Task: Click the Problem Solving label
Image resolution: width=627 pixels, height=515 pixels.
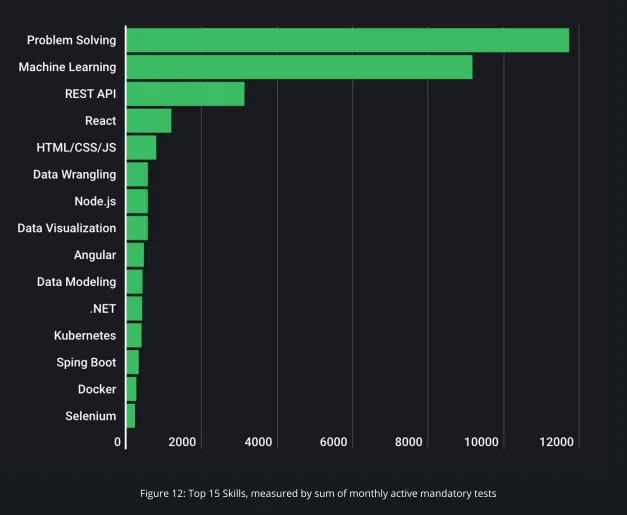Action: click(x=72, y=40)
